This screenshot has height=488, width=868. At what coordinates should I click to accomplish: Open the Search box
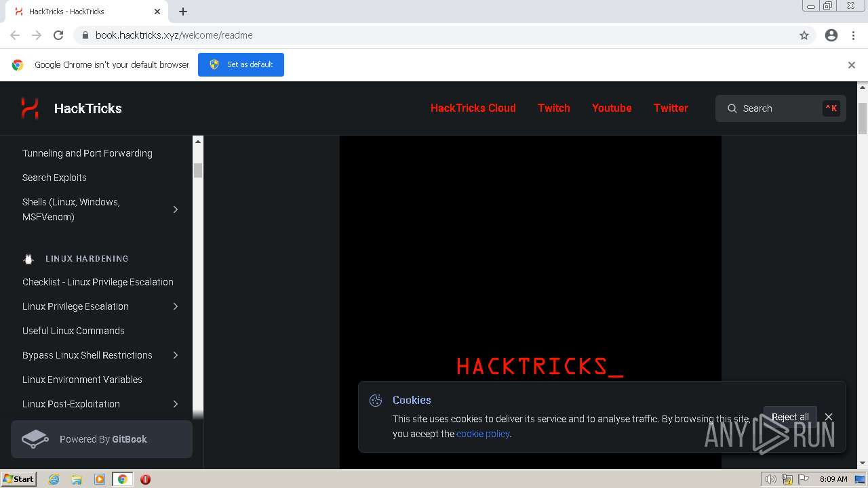click(x=781, y=108)
